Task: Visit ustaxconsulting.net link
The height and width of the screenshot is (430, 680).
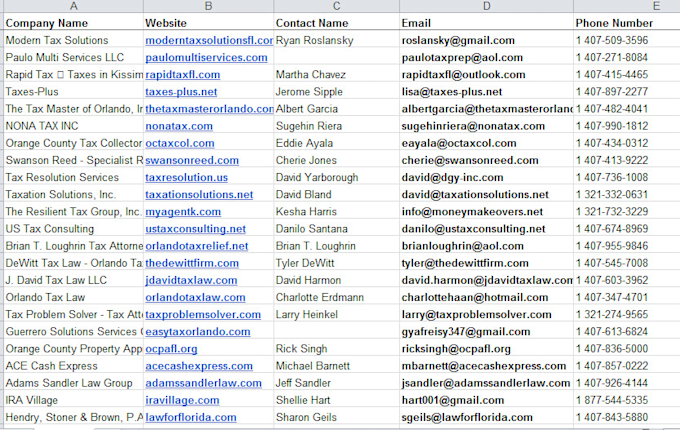Action: [x=196, y=229]
